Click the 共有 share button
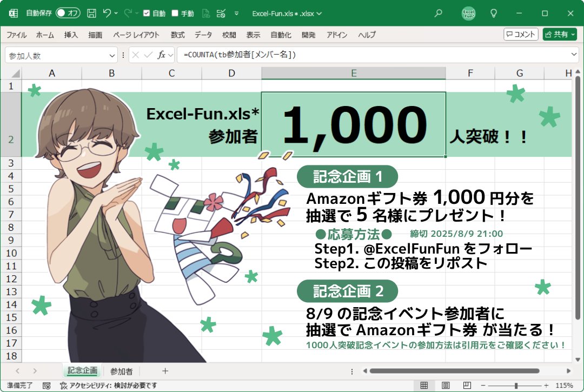 (560, 34)
